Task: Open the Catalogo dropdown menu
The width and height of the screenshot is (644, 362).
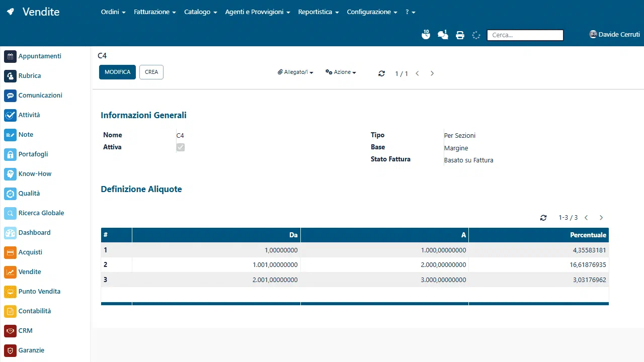Action: pos(201,12)
